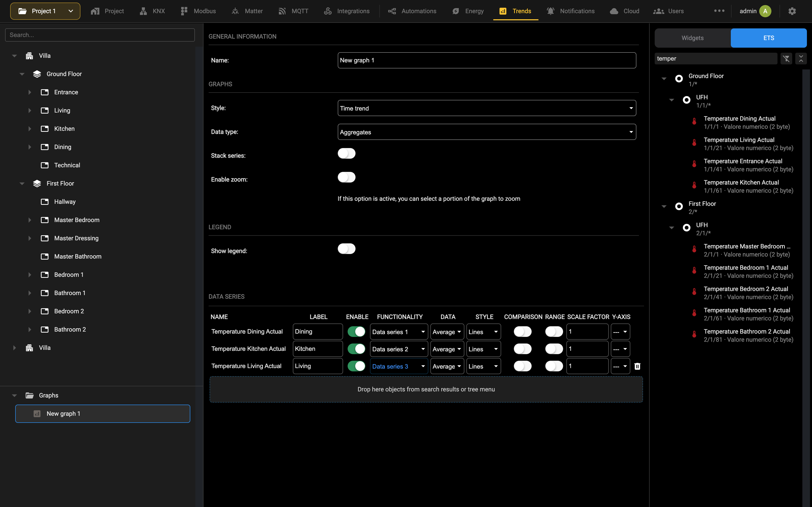
Task: Open the Notifications bell section
Action: pos(570,11)
